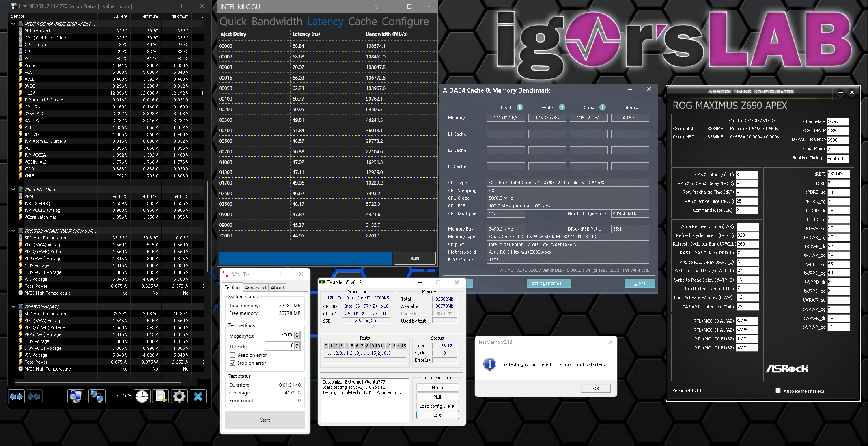Screen dimensions: 868x446
Task: Click the Intel MLC blue progress bar
Action: coord(306,258)
